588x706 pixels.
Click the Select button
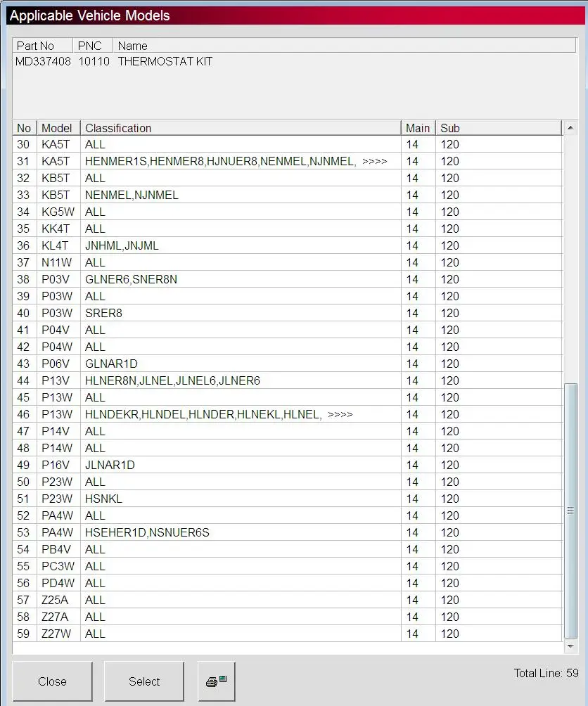pos(144,681)
